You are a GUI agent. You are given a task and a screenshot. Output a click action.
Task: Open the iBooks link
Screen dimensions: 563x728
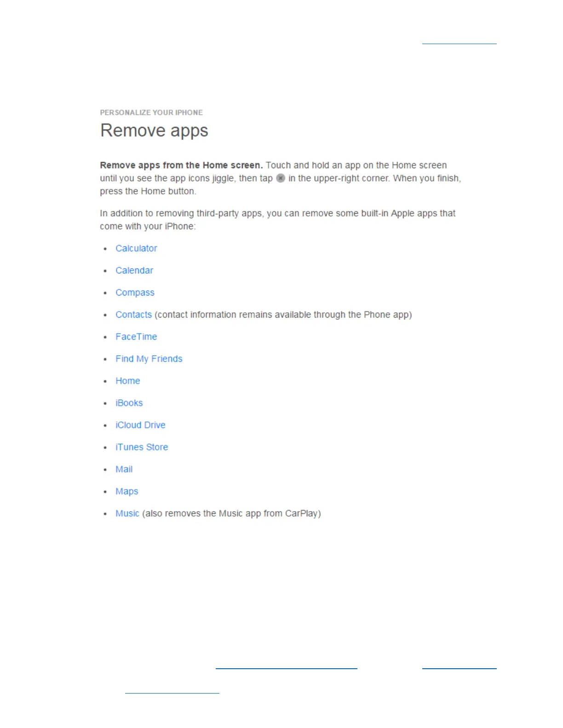pyautogui.click(x=129, y=403)
